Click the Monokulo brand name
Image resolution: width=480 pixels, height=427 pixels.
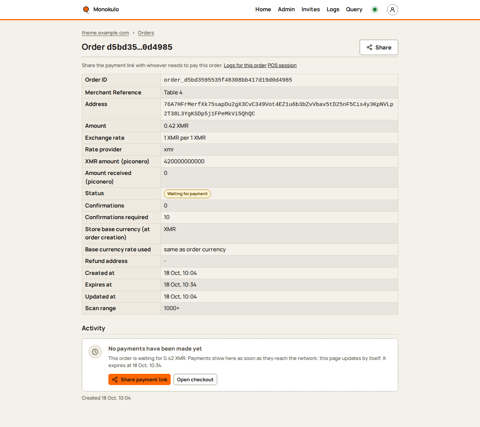click(106, 9)
